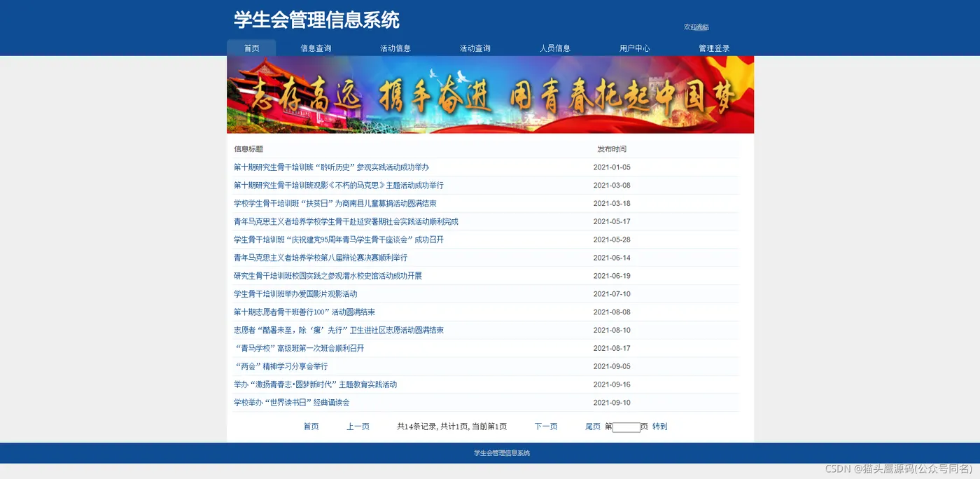Open the “扶贫日” 募捐活动 article link
This screenshot has height=479, width=980.
tap(335, 204)
